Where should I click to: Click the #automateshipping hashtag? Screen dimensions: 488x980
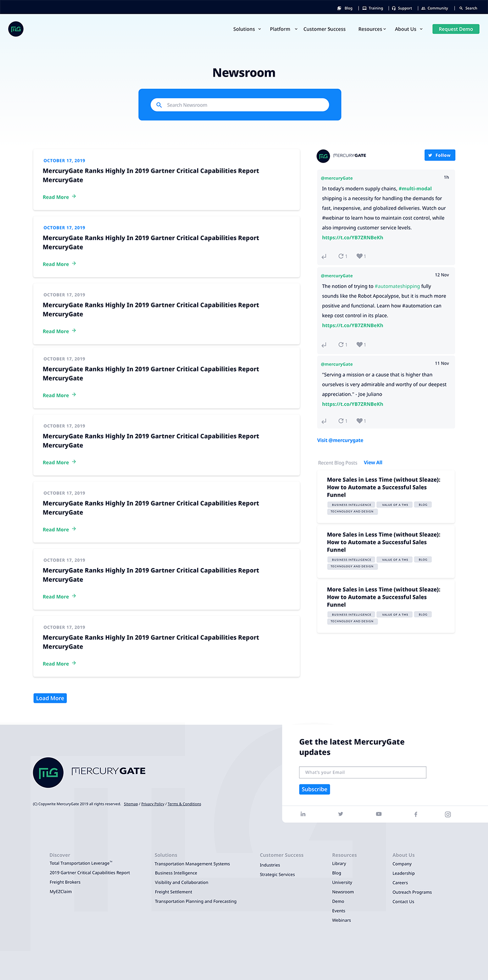(x=397, y=286)
